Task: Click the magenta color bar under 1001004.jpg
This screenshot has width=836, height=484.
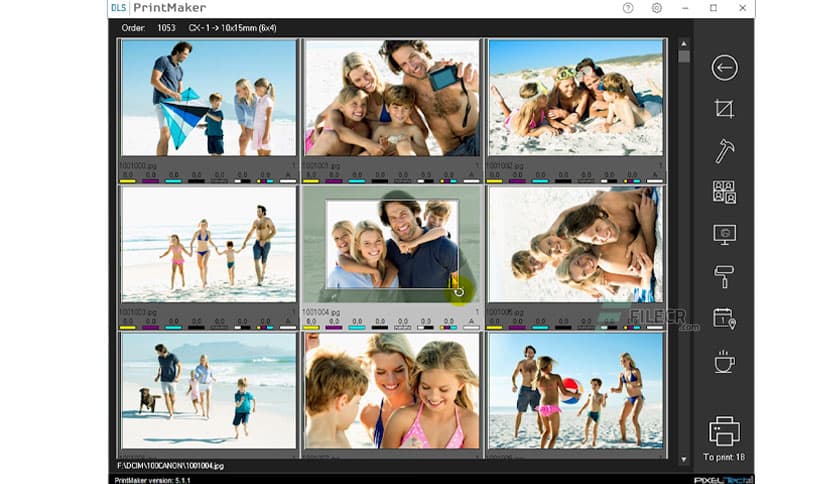Action: (x=334, y=328)
